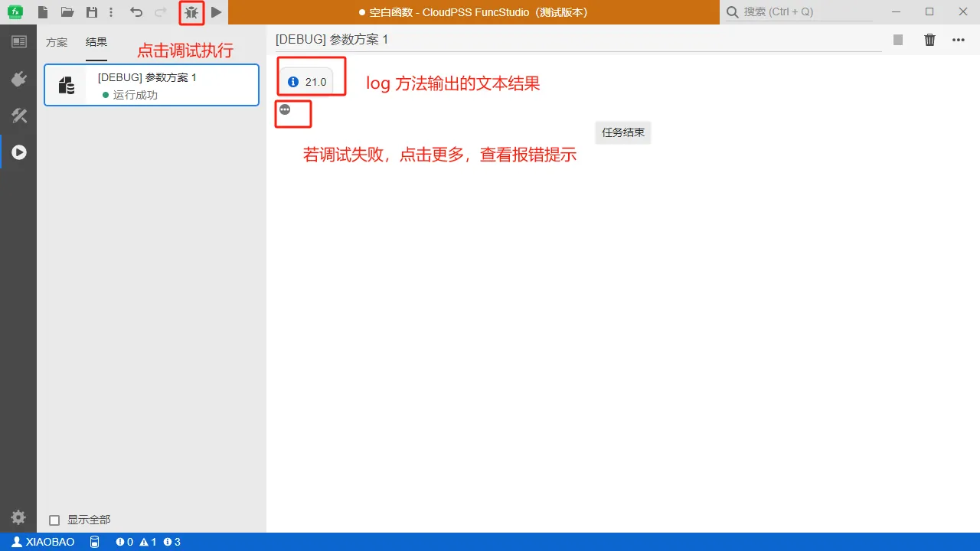
Task: Switch to the 方案 tab
Action: pyautogui.click(x=57, y=42)
